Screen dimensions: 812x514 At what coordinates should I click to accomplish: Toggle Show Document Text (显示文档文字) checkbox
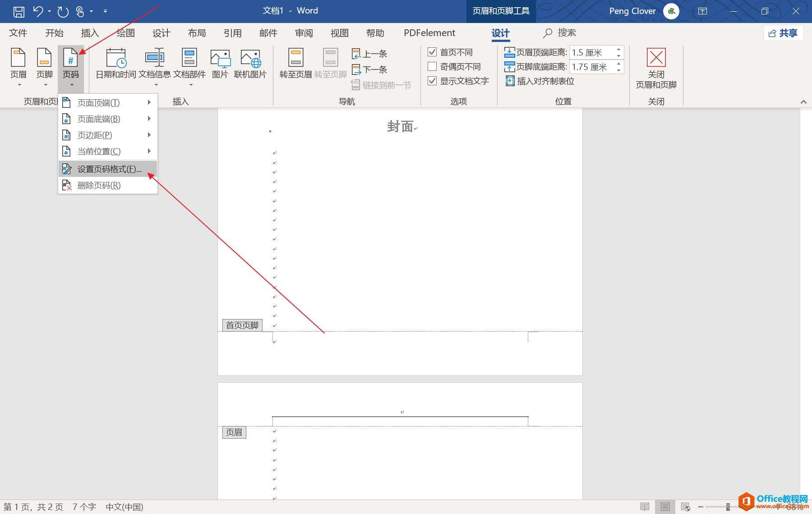[432, 81]
